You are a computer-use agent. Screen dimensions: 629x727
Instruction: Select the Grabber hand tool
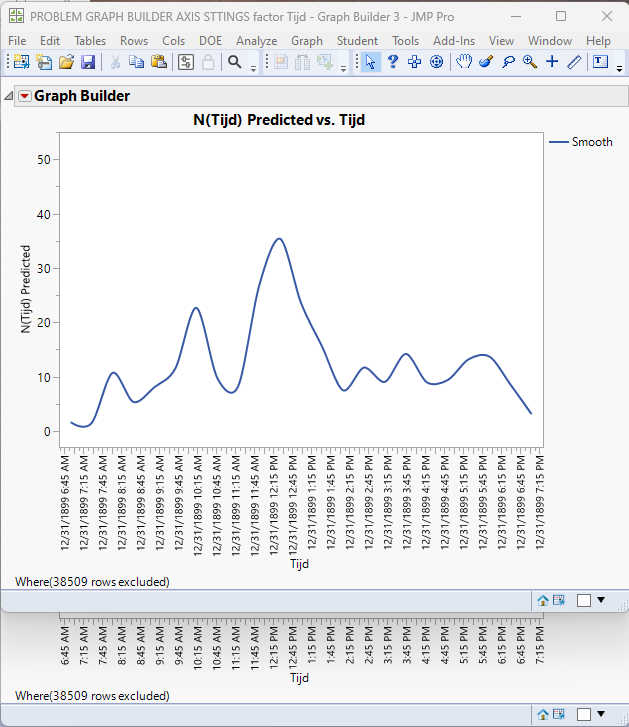click(464, 62)
